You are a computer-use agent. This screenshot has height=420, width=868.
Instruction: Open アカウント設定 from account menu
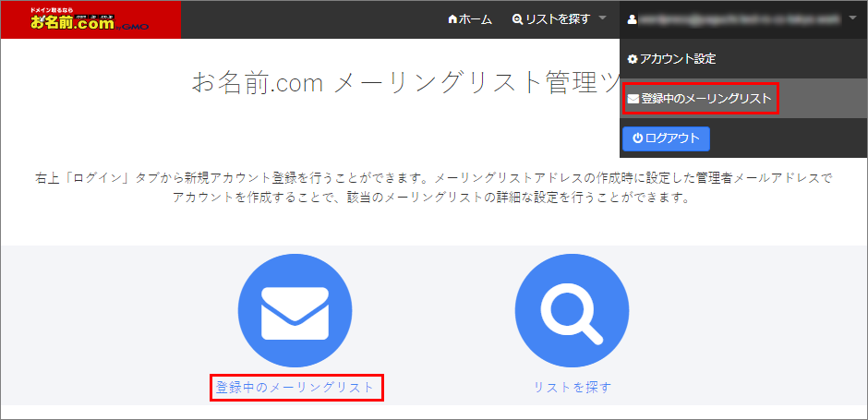point(671,59)
